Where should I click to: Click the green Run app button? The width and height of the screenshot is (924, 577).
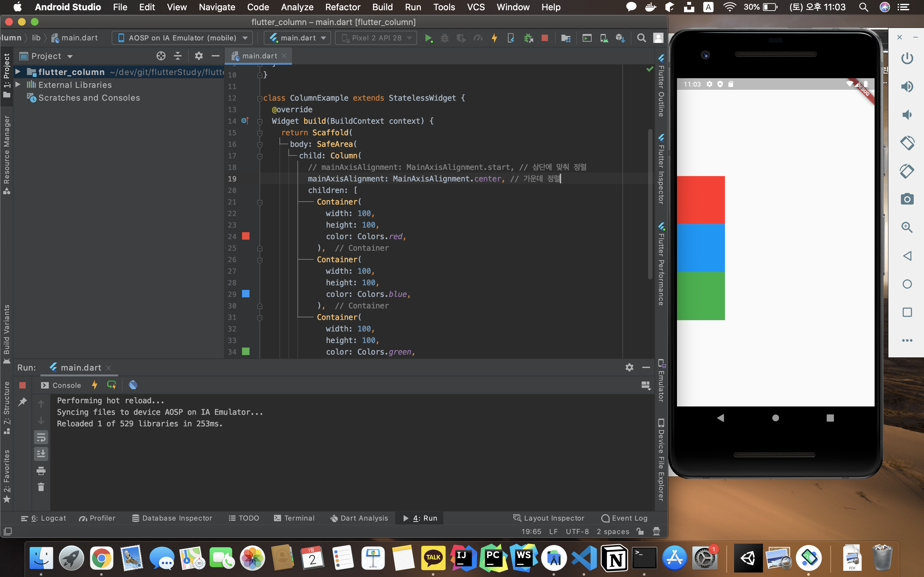coord(428,38)
